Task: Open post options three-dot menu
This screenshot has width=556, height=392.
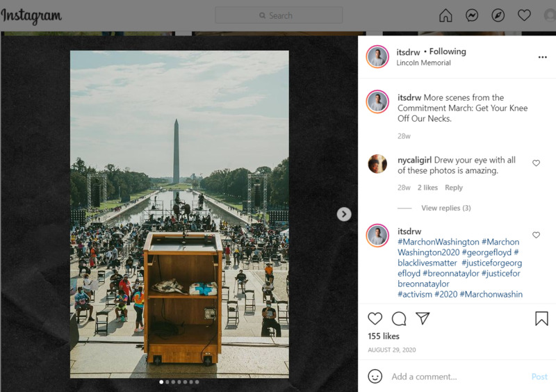Action: 542,57
